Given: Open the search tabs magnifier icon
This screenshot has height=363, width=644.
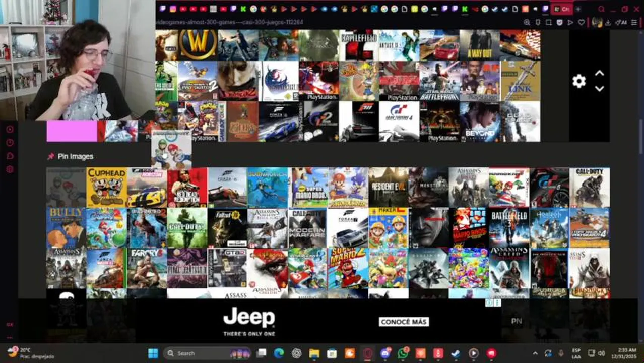Looking at the screenshot, I should (x=601, y=9).
